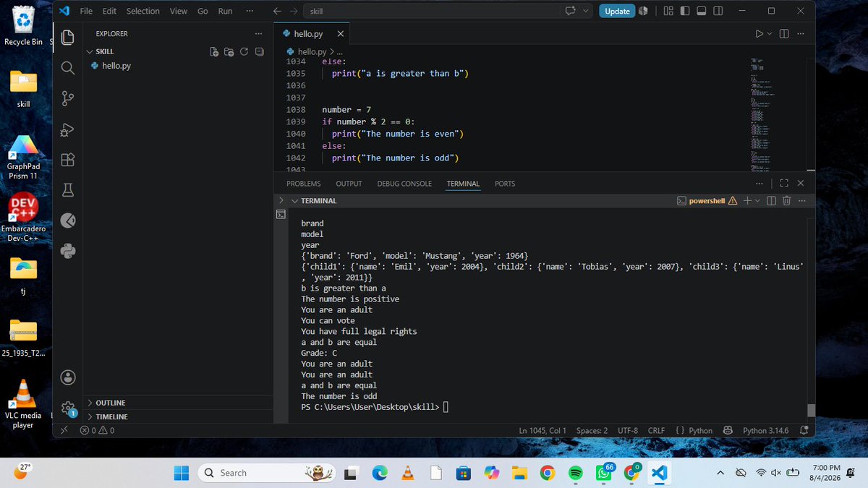Switch to the DEBUG CONSOLE tab
This screenshot has width=868, height=488.
(404, 184)
